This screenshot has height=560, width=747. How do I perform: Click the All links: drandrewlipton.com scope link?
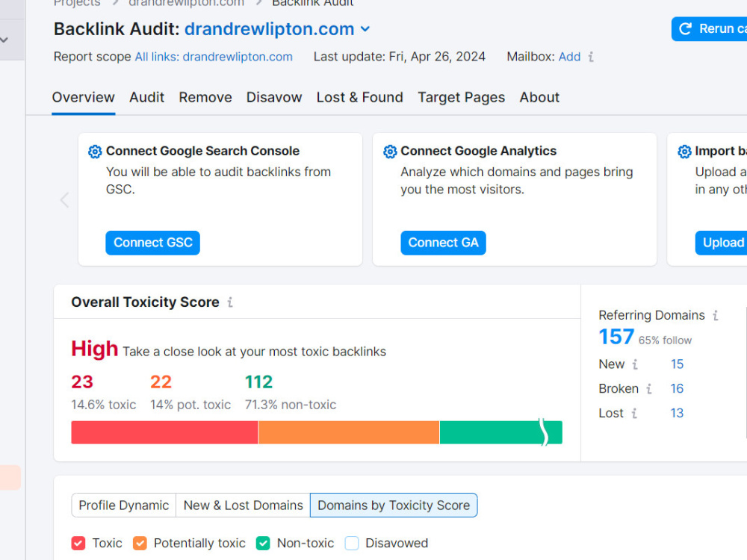[214, 57]
